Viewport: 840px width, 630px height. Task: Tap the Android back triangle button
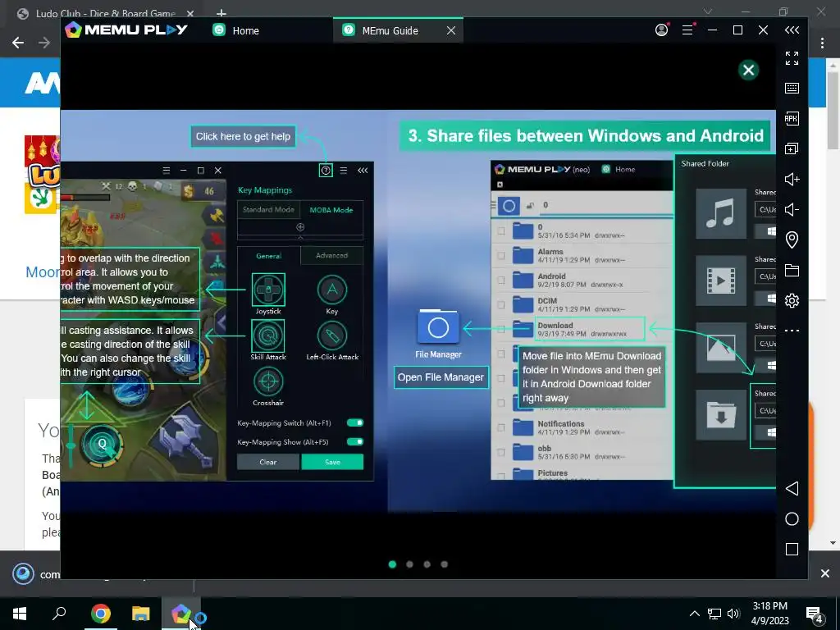click(x=792, y=489)
